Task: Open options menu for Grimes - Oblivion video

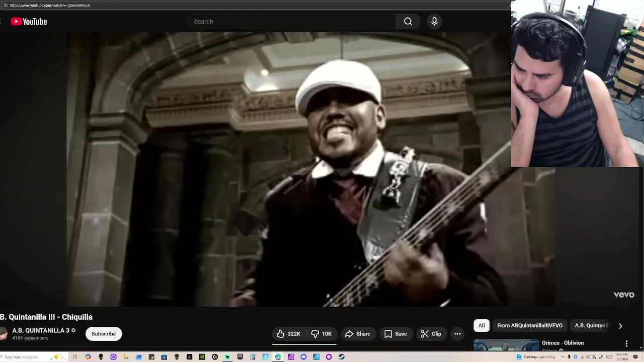Action: click(626, 343)
